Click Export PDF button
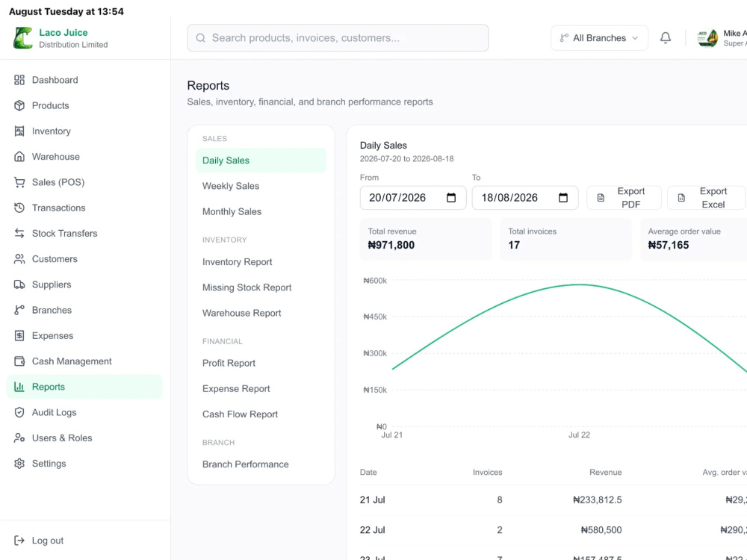Viewport: 747px width, 560px height. (624, 198)
